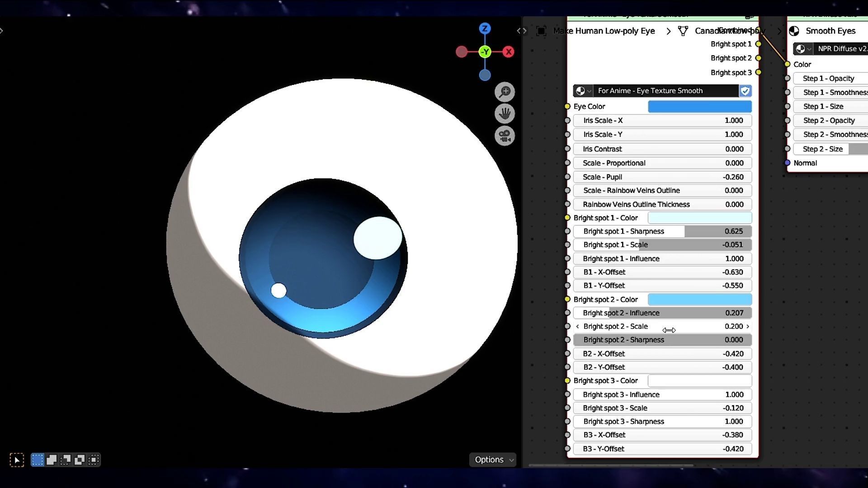Click the Bright spot 1 - Sharpness slider
868x488 pixels.
663,231
